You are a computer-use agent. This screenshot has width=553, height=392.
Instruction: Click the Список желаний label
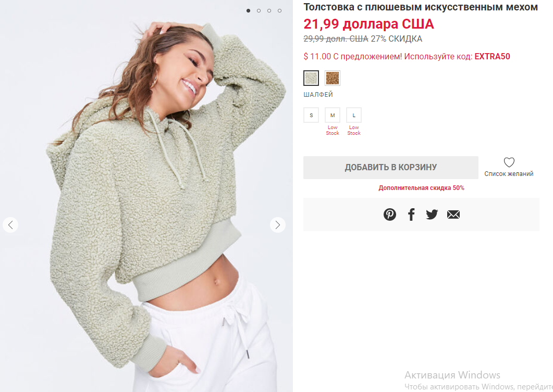coord(509,174)
